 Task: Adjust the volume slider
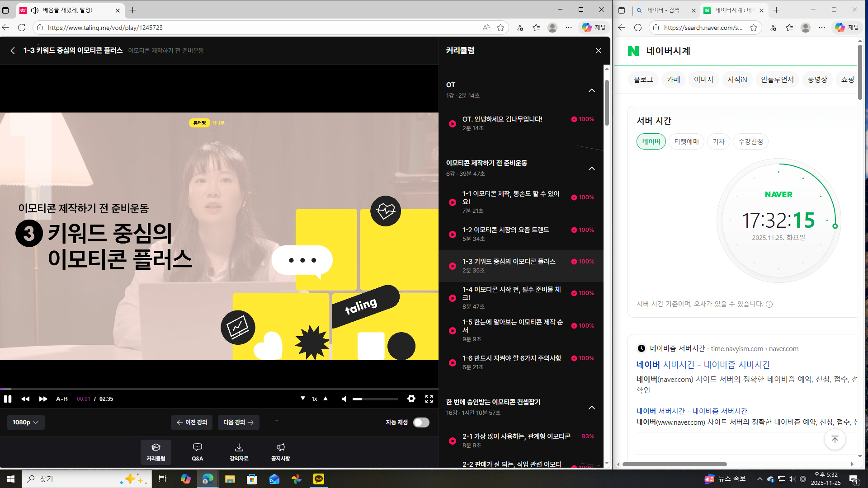tap(375, 399)
